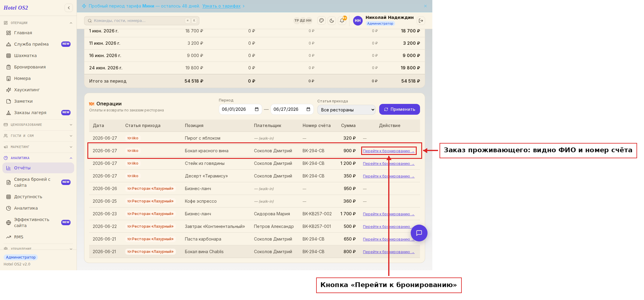Go to booking for Паста карбонара
This screenshot has height=300, width=644.
click(389, 239)
